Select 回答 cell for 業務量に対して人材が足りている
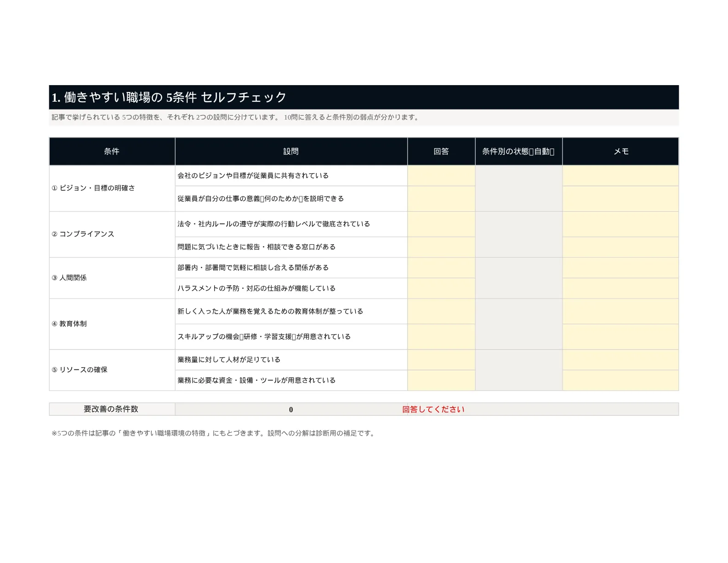 pyautogui.click(x=441, y=360)
